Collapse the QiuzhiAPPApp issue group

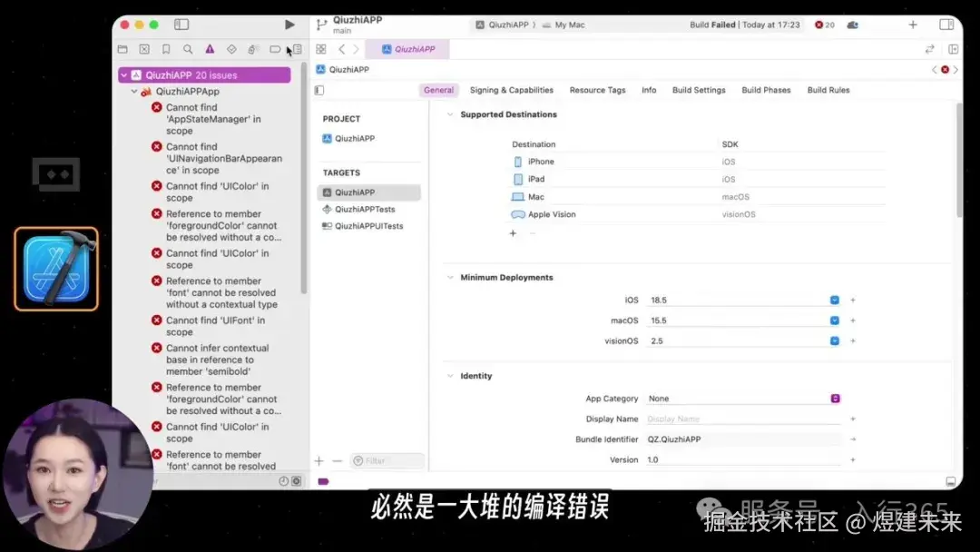point(134,92)
